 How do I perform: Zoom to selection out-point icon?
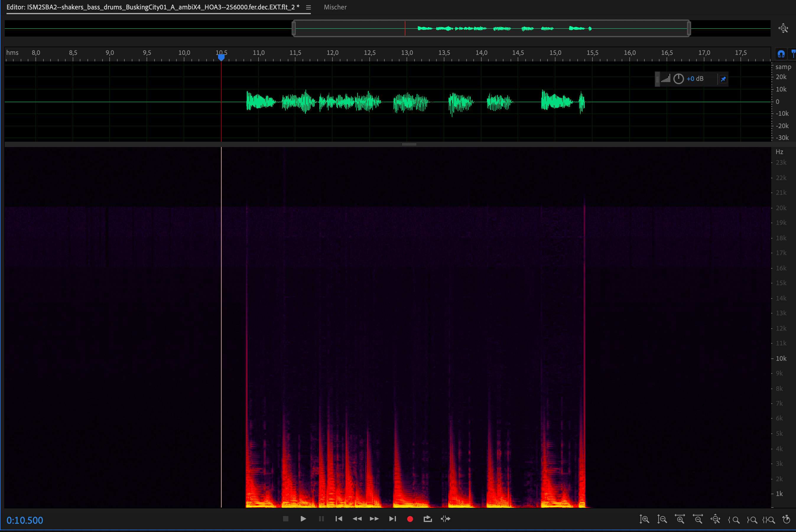click(x=752, y=519)
